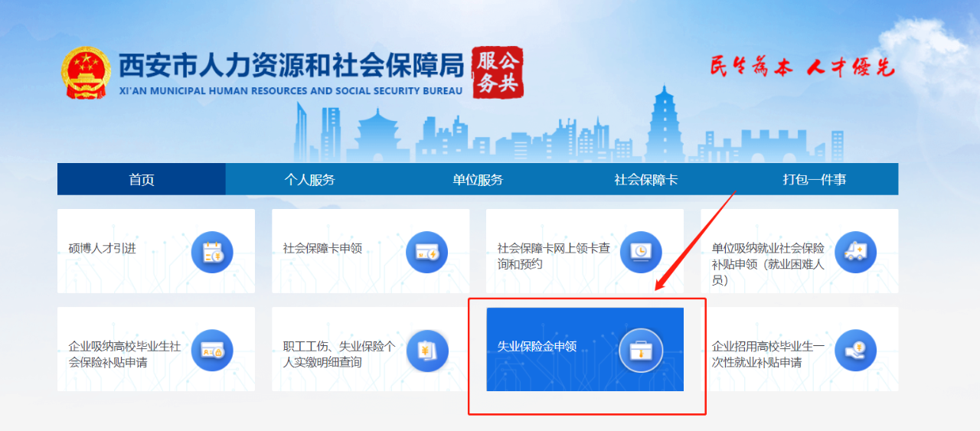Click the 西安市人力资源和社会保障局 site title

pos(291,67)
